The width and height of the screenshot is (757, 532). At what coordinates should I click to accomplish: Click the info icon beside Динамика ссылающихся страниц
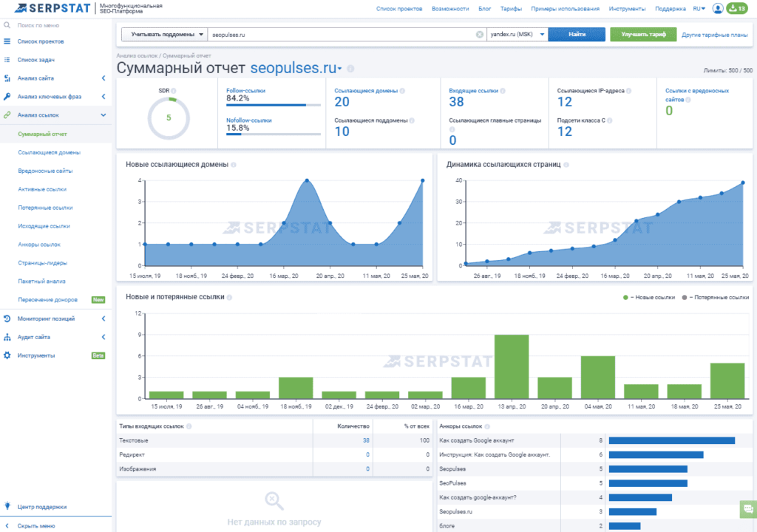click(x=566, y=165)
